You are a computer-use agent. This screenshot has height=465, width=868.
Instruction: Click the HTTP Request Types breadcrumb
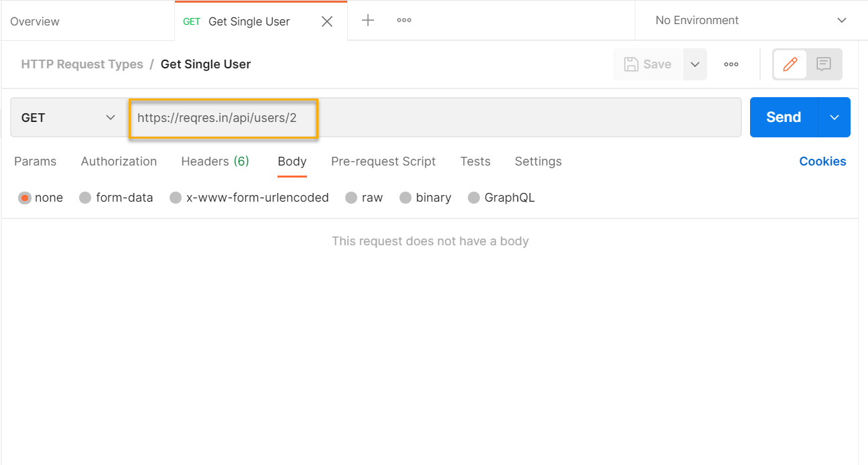click(82, 64)
